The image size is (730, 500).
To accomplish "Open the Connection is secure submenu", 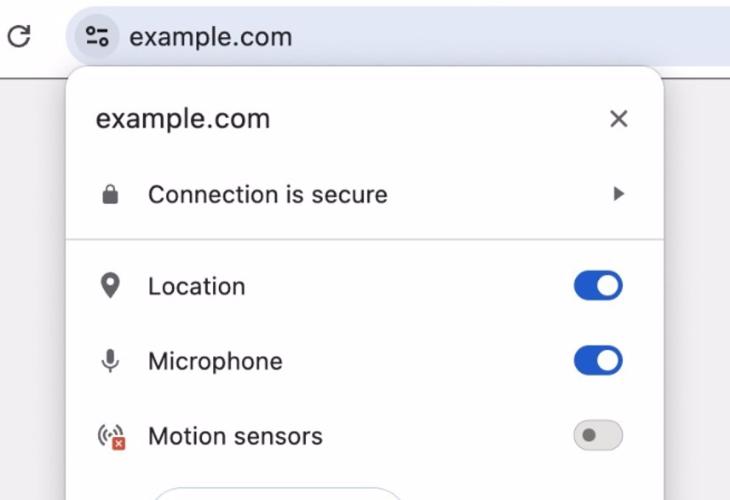I will pos(267,195).
